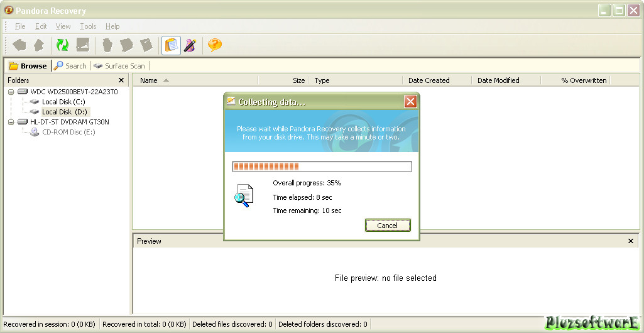Viewport: 644px width, 333px height.
Task: Sort by the Size column header
Action: click(x=283, y=80)
